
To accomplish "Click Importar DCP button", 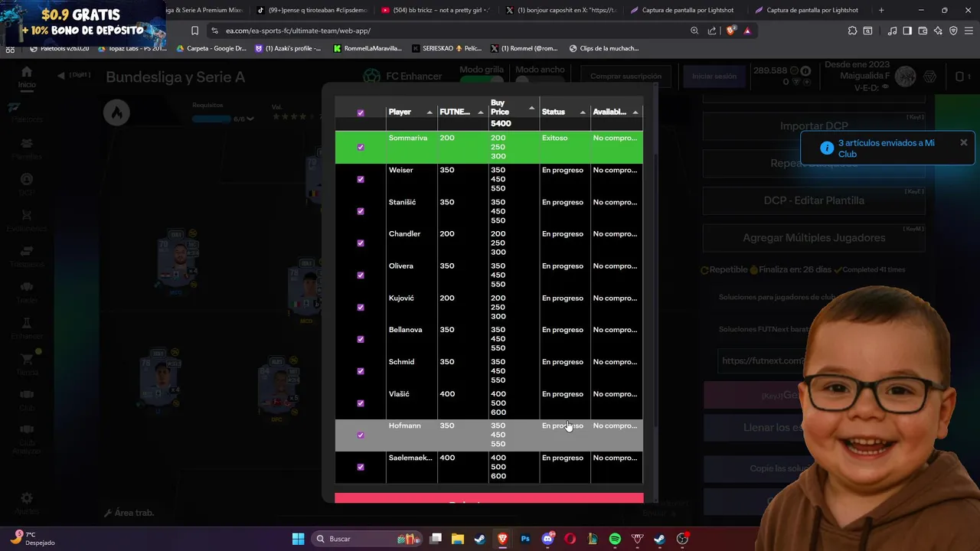I will pyautogui.click(x=814, y=126).
